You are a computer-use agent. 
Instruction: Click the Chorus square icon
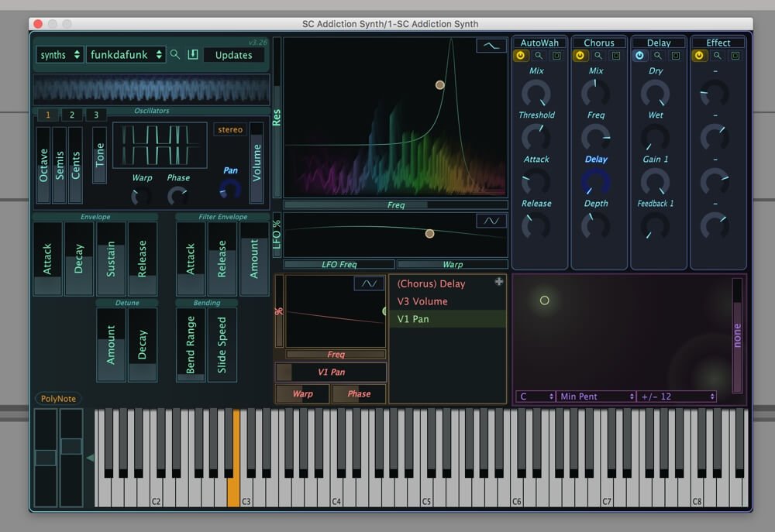click(616, 56)
